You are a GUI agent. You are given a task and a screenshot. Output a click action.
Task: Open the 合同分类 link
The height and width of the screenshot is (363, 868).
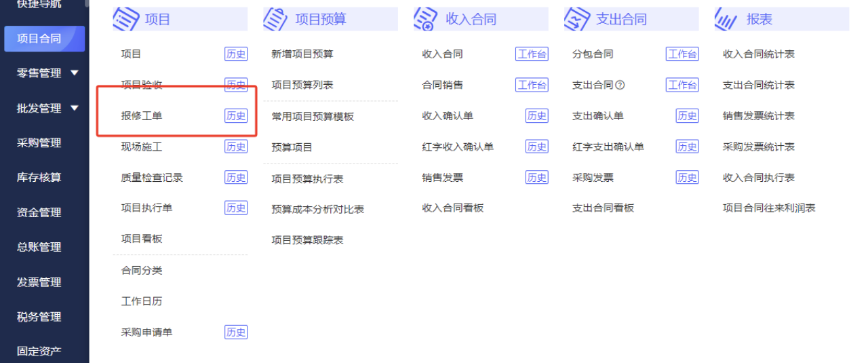[x=142, y=271]
